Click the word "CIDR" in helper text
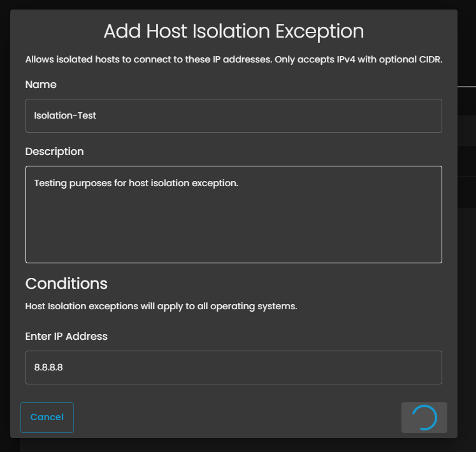476x452 pixels. pos(430,59)
